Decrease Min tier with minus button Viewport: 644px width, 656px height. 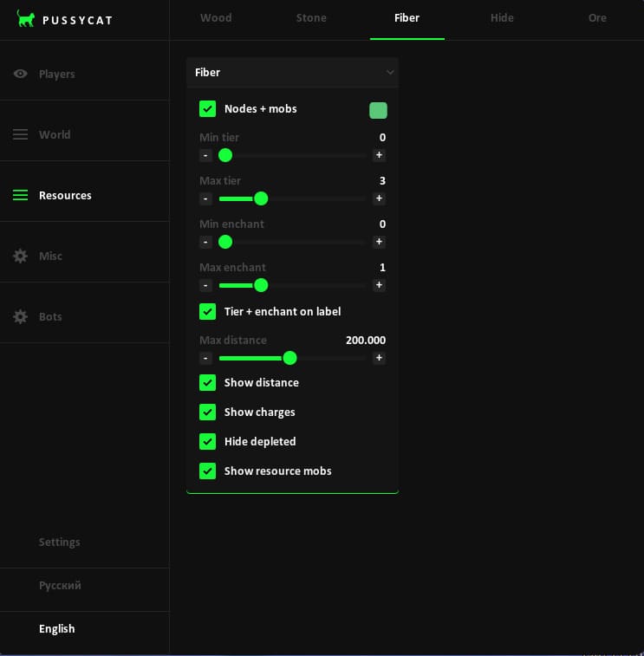click(x=205, y=155)
